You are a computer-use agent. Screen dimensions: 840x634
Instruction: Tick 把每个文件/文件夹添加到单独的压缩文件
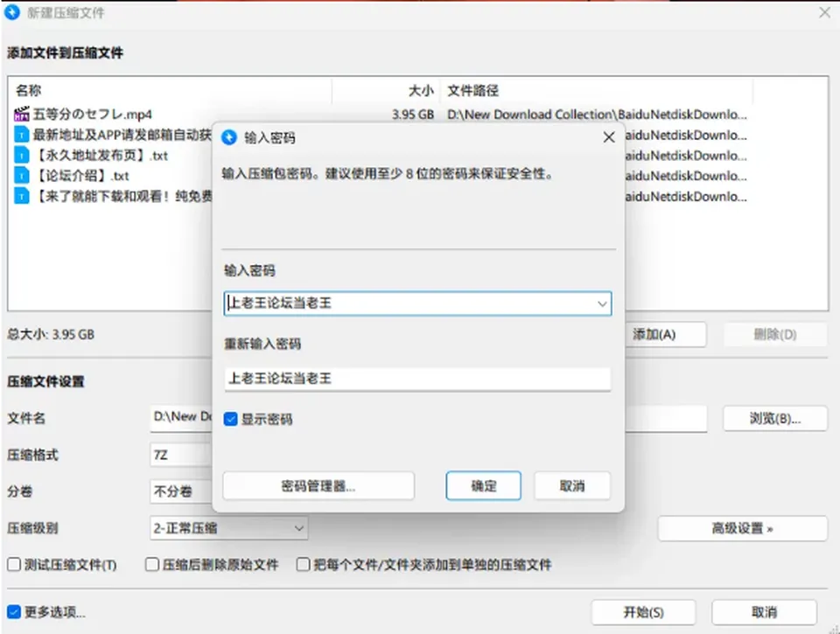coord(304,564)
